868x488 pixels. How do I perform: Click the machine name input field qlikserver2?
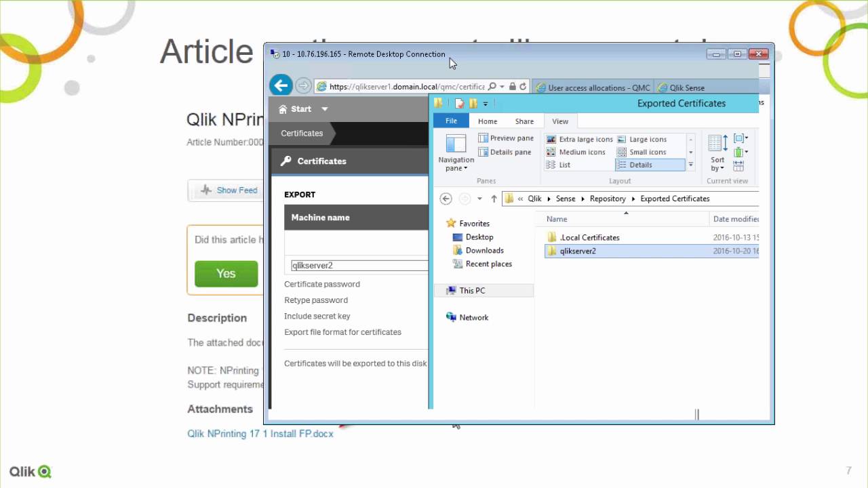click(x=359, y=266)
